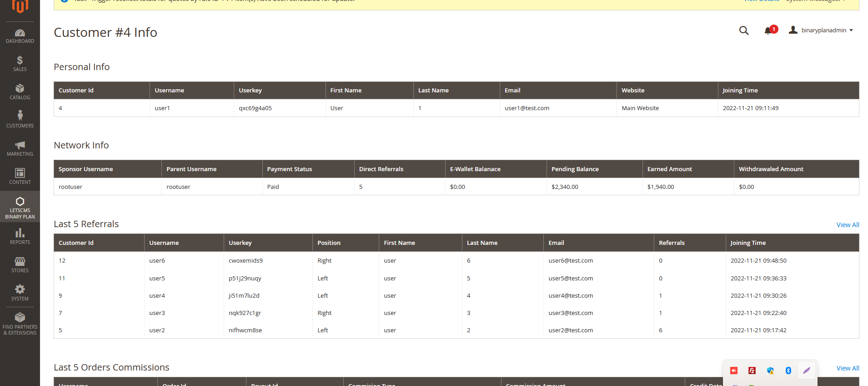Screen dimensions: 868x386
Task: Open the System settings gear menu
Action: 20,293
